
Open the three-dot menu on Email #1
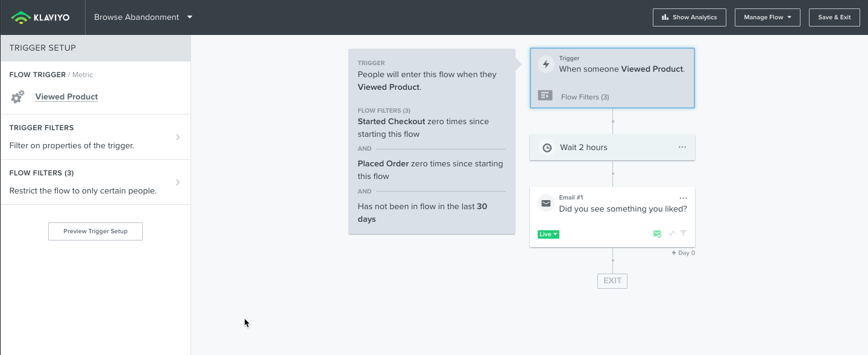[x=683, y=198]
